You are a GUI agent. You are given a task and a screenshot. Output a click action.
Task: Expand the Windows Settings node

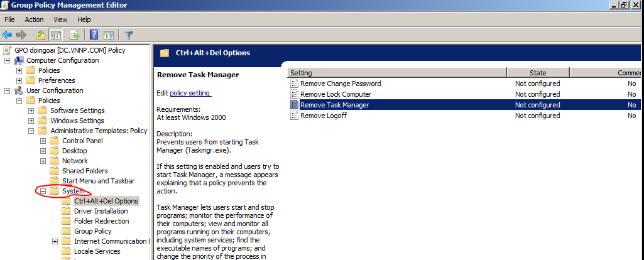click(31, 121)
